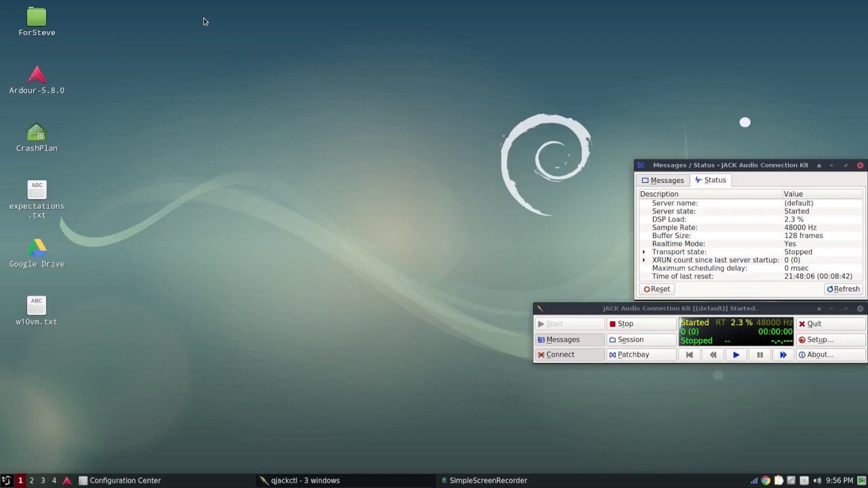
Task: Click the 48000 Hz sample rate value
Action: [800, 228]
